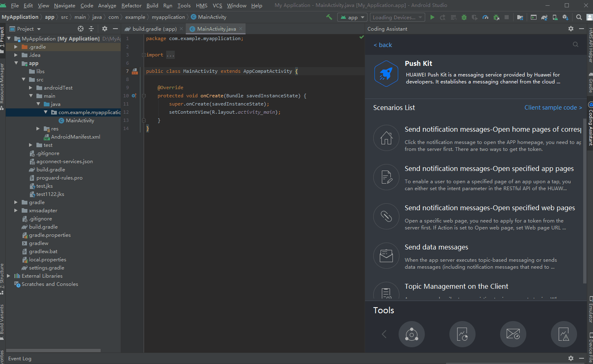This screenshot has height=364, width=593.
Task: Click the Push Kit rocket icon
Action: (x=386, y=74)
